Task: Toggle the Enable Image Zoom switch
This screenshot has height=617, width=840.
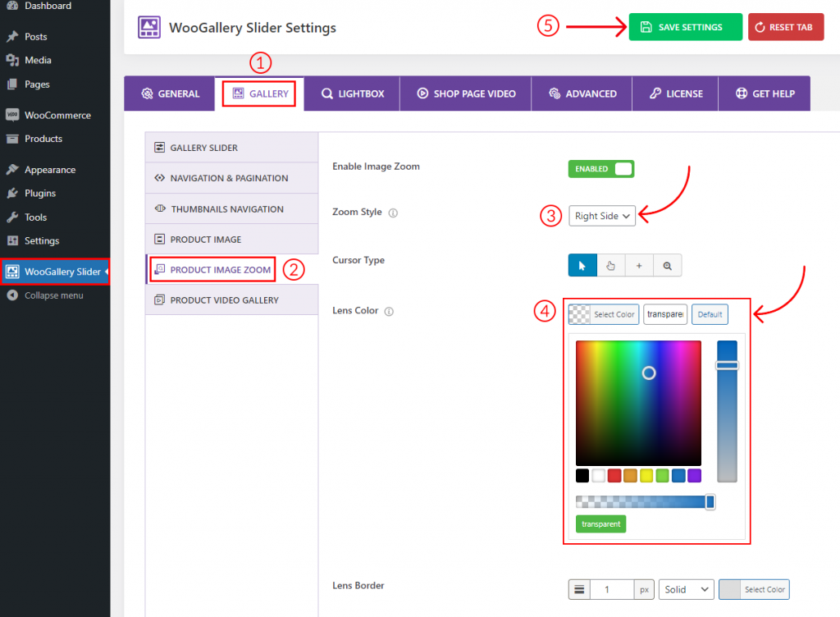Action: (x=601, y=169)
